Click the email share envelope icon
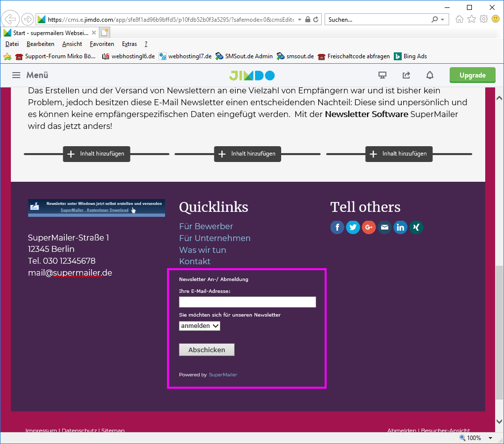This screenshot has height=444, width=504. [384, 227]
